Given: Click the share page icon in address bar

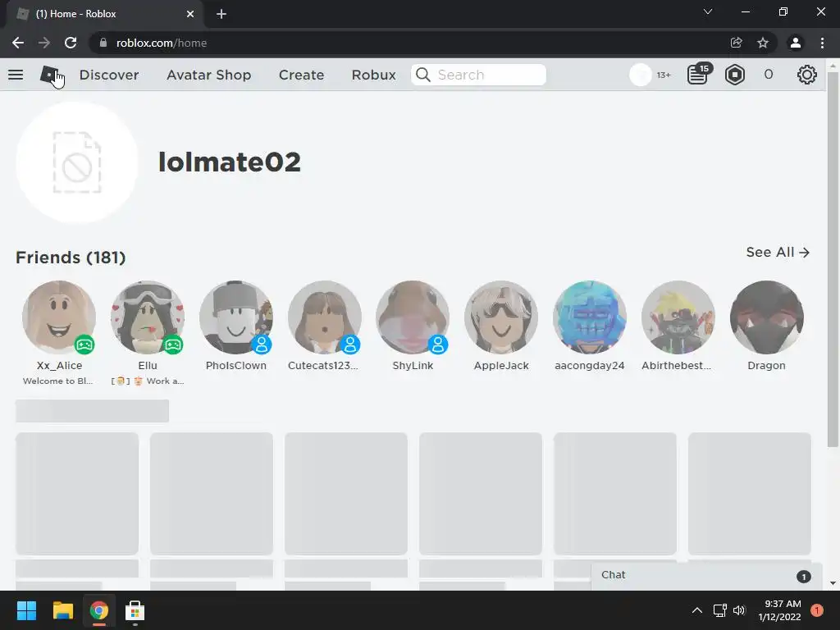Looking at the screenshot, I should [x=736, y=43].
